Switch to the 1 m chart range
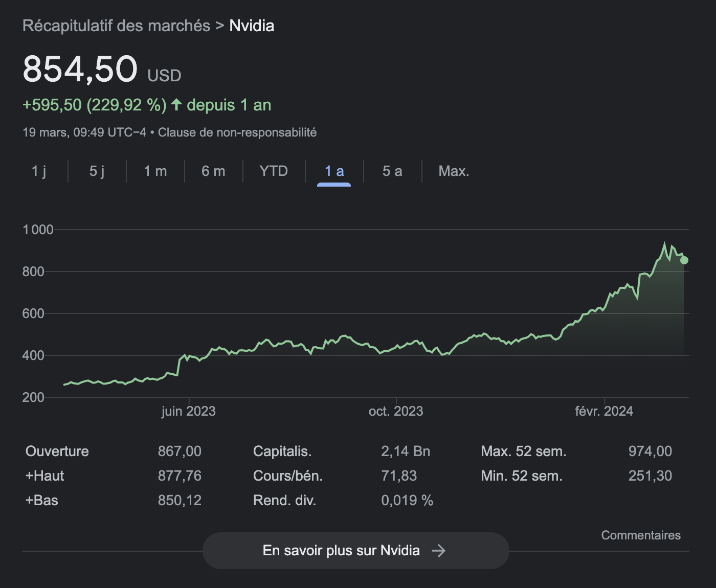The height and width of the screenshot is (588, 716). [x=155, y=171]
